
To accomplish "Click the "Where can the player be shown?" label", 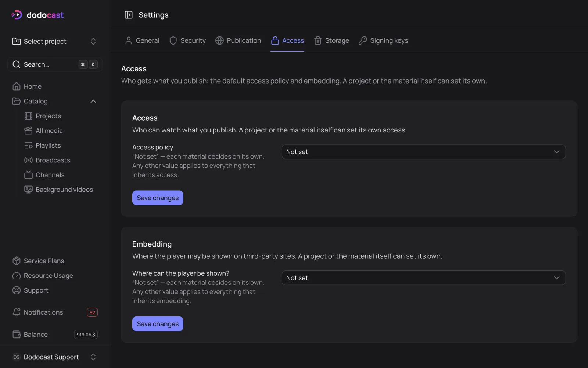I will pyautogui.click(x=181, y=273).
